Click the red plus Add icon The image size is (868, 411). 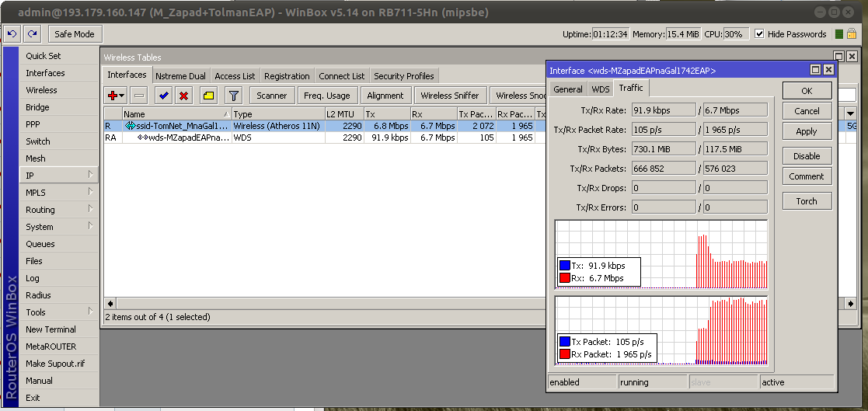(113, 96)
